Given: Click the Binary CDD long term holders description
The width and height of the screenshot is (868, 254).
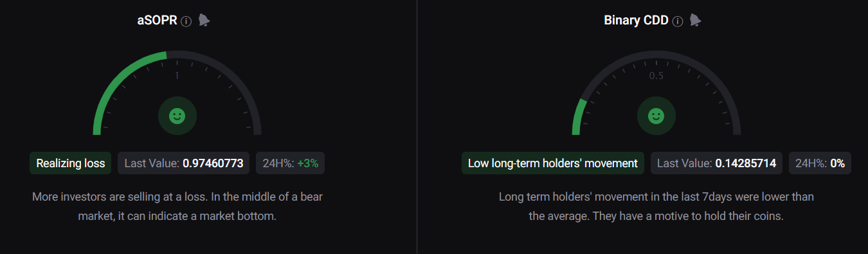Looking at the screenshot, I should (x=656, y=206).
